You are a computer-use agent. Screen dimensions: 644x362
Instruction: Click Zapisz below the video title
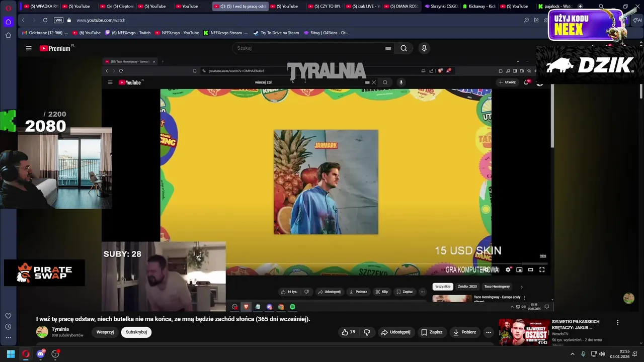[x=432, y=332]
